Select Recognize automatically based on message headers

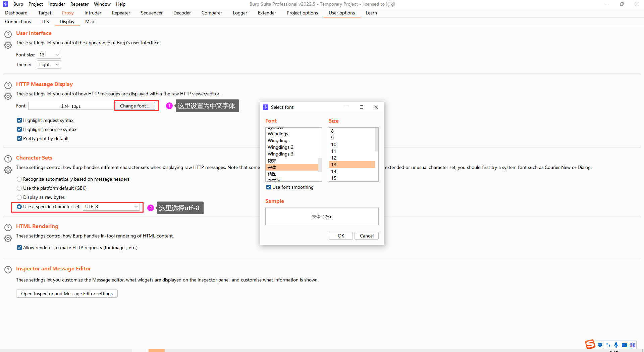[19, 179]
